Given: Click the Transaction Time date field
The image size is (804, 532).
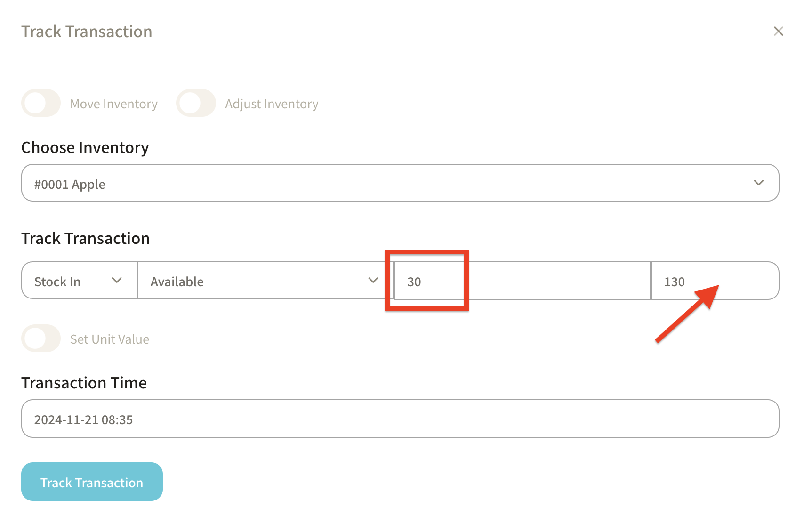Looking at the screenshot, I should [x=400, y=419].
